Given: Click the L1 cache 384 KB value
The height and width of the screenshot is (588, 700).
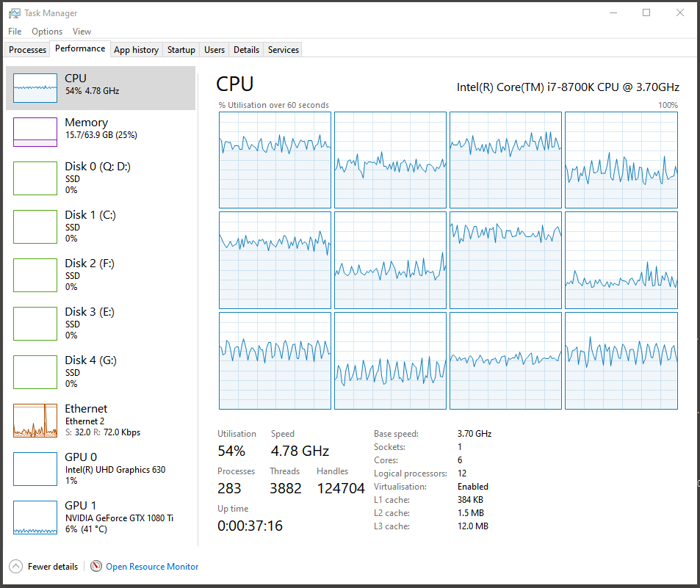Looking at the screenshot, I should [x=470, y=500].
